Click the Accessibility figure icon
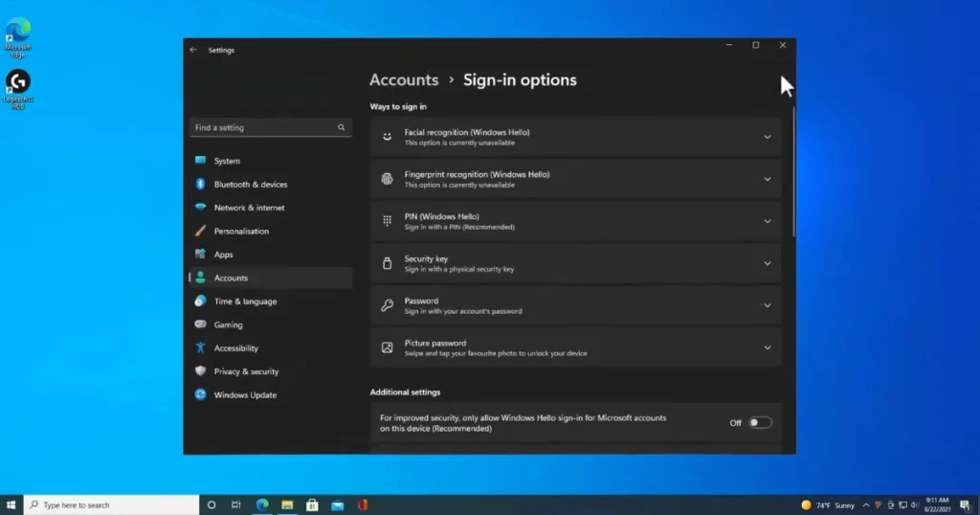This screenshot has width=980, height=515. click(201, 347)
